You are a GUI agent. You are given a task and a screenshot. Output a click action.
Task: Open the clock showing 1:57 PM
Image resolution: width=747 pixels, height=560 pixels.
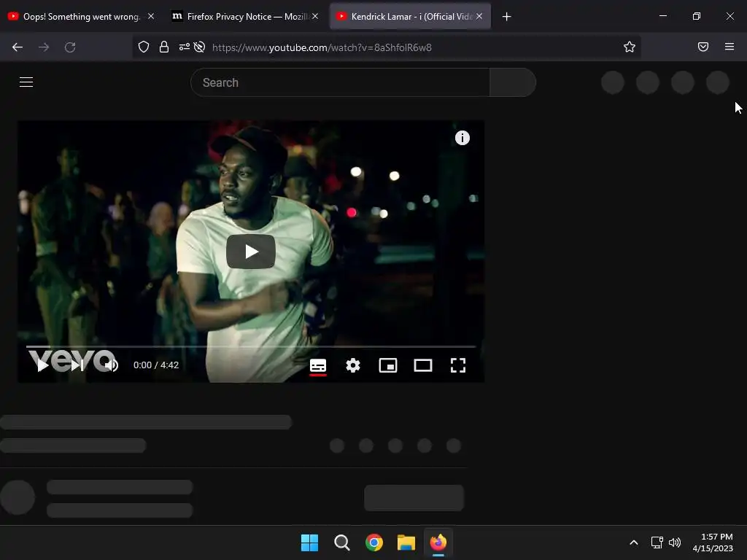(713, 542)
